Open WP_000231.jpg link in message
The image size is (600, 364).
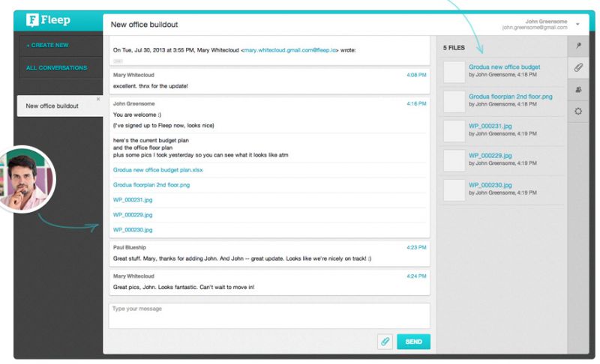(x=133, y=200)
